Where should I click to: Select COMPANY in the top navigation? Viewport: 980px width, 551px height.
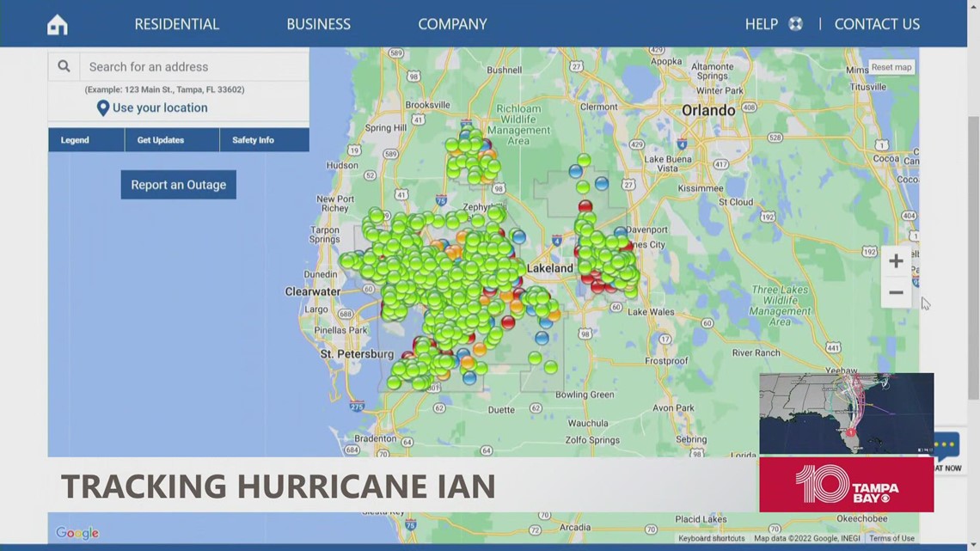pyautogui.click(x=452, y=23)
